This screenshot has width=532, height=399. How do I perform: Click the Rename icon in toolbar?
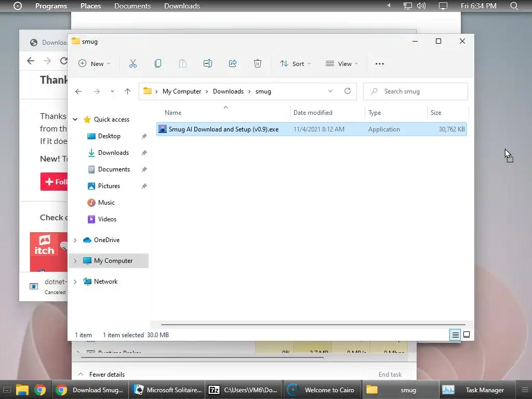(x=208, y=63)
